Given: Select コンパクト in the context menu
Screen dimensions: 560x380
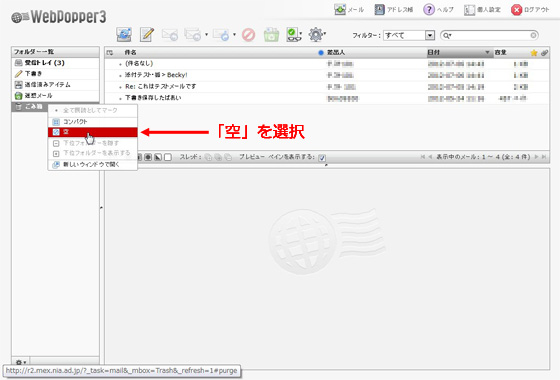Looking at the screenshot, I should [x=92, y=122].
